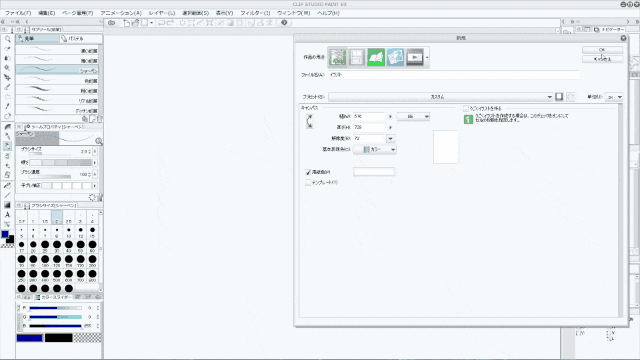Expand work type list dropdown arrow
Screen dimensions: 640x360
(427, 58)
